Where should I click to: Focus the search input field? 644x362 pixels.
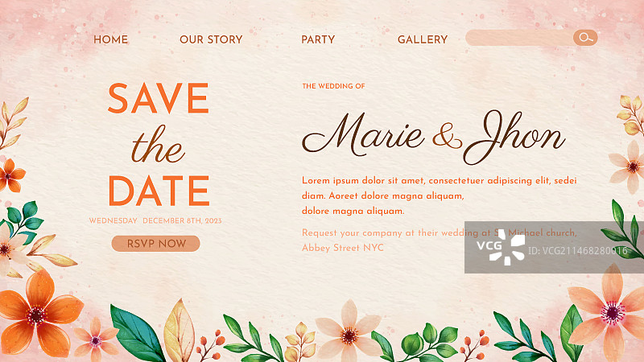pos(519,38)
